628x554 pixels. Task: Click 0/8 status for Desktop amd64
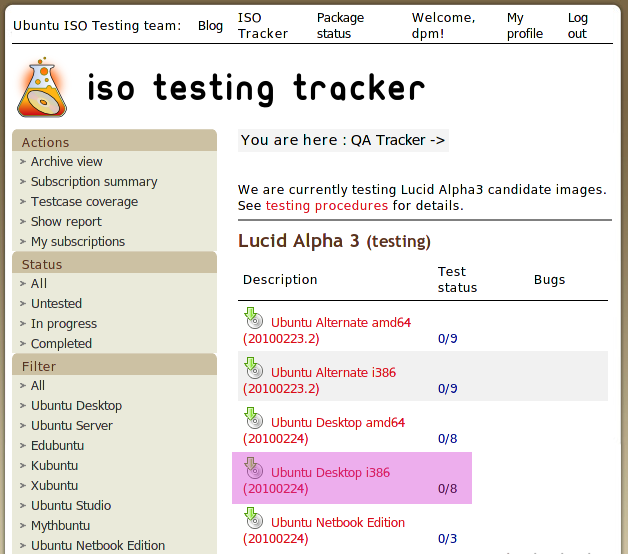(447, 439)
